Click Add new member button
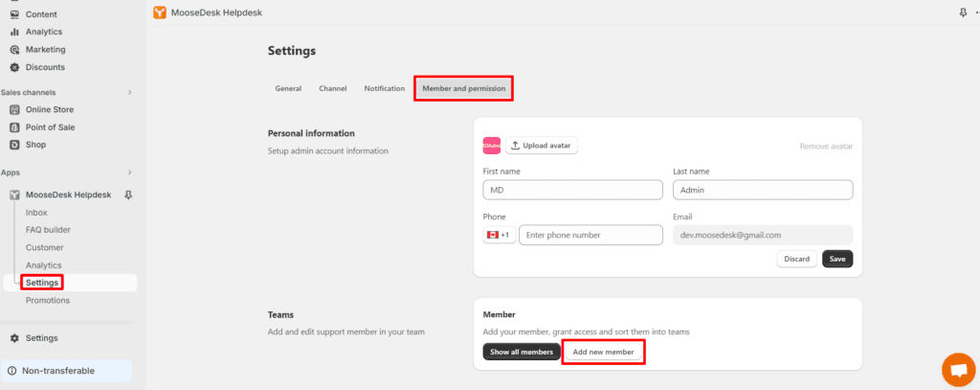 [x=603, y=352]
